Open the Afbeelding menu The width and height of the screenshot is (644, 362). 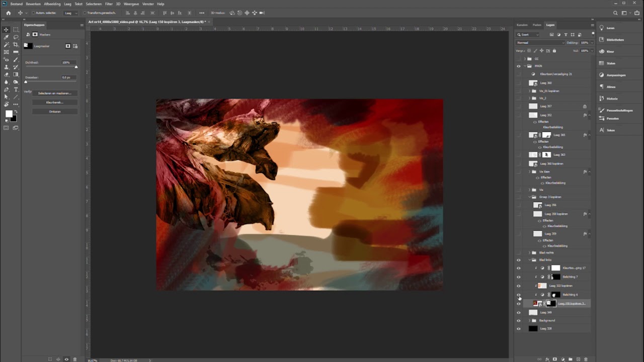coord(52,4)
